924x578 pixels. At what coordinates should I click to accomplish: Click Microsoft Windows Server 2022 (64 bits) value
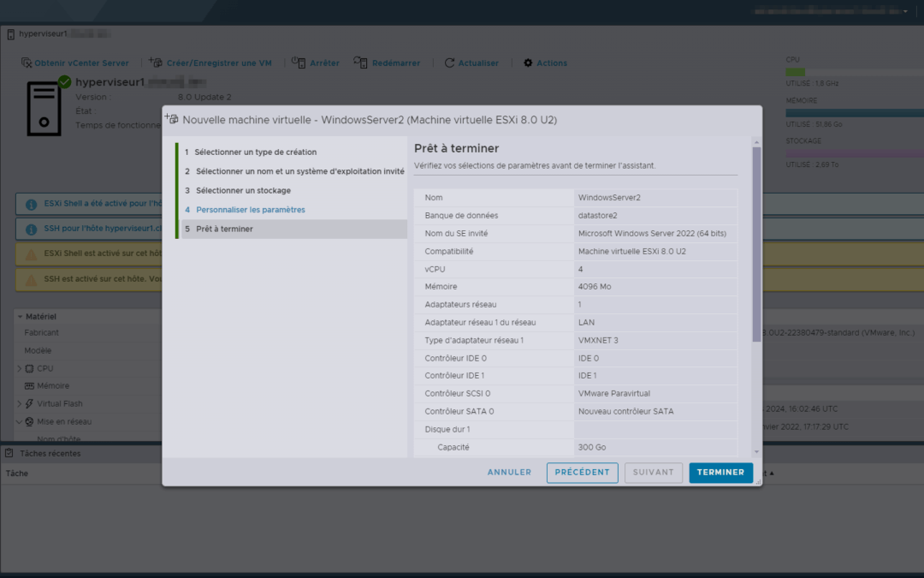click(652, 234)
